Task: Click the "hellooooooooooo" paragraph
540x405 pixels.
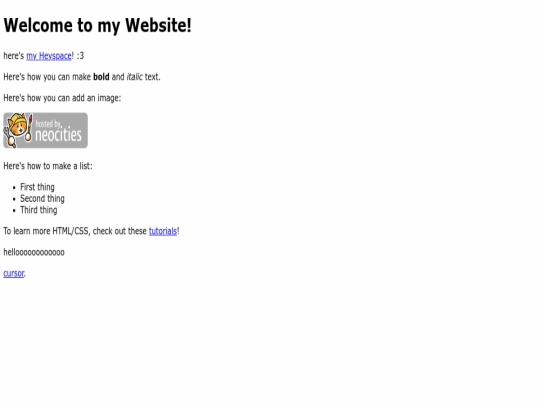Action: [34, 252]
